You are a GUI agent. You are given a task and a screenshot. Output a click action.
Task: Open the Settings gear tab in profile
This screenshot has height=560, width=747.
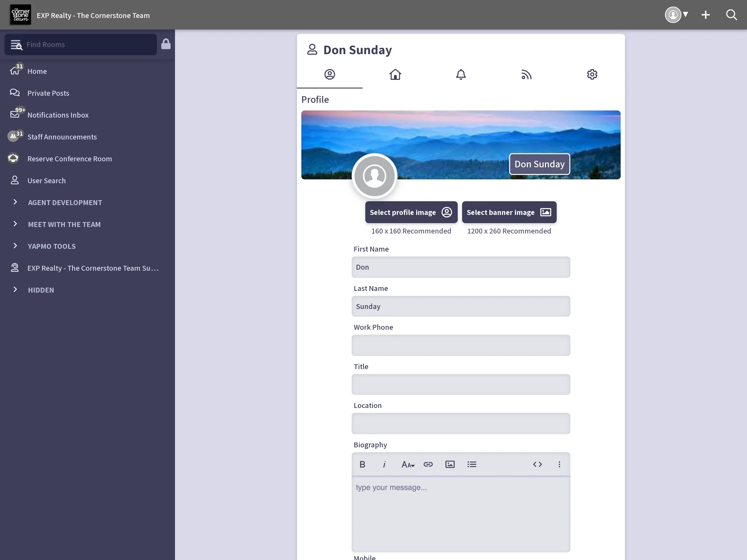click(592, 74)
